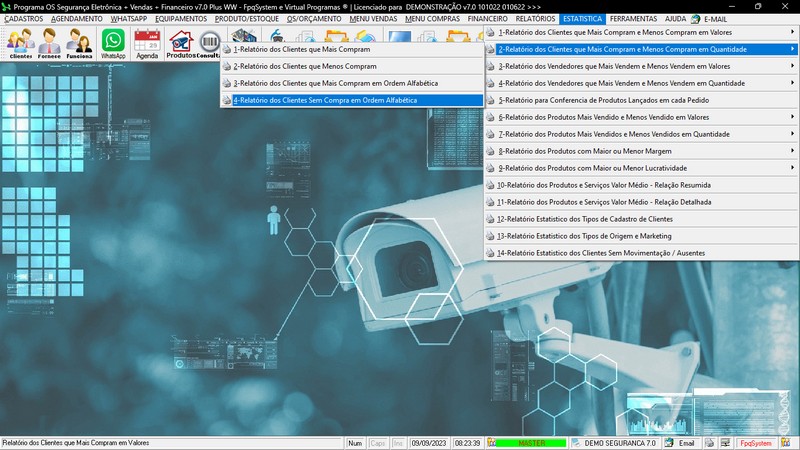Click the Fornece suppliers icon

point(50,44)
